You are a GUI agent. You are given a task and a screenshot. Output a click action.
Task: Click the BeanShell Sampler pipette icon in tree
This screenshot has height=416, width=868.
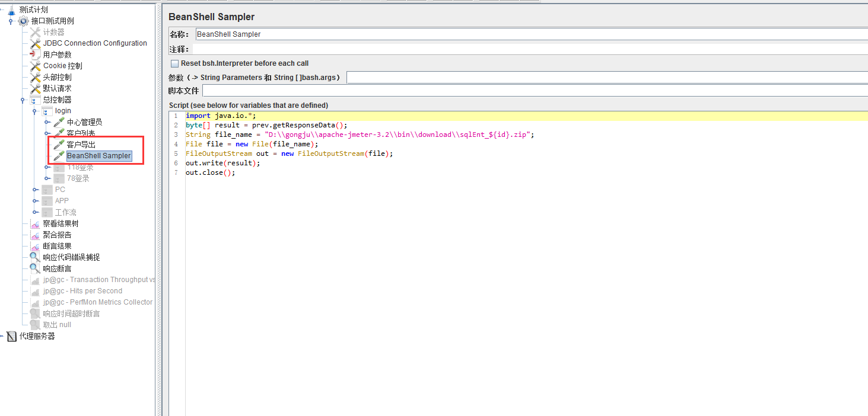(x=59, y=156)
